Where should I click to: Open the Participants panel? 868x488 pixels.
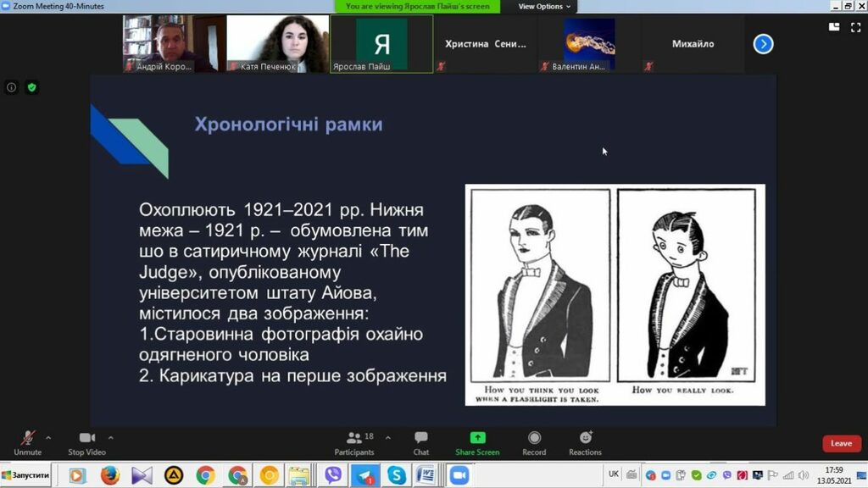click(354, 441)
